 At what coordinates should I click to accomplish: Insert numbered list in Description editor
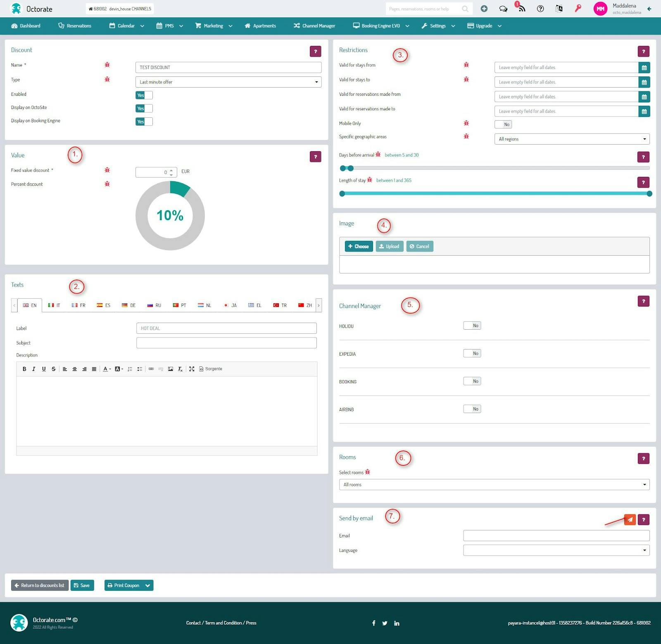pyautogui.click(x=130, y=369)
